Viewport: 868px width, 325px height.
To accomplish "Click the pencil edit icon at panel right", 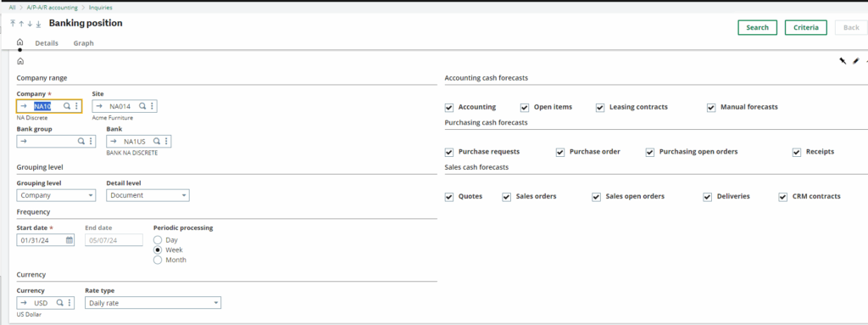I will pos(855,61).
